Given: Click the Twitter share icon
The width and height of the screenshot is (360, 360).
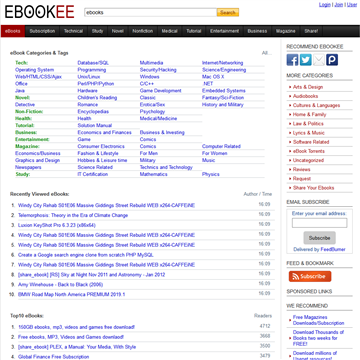Looking at the screenshot, I should [306, 60].
